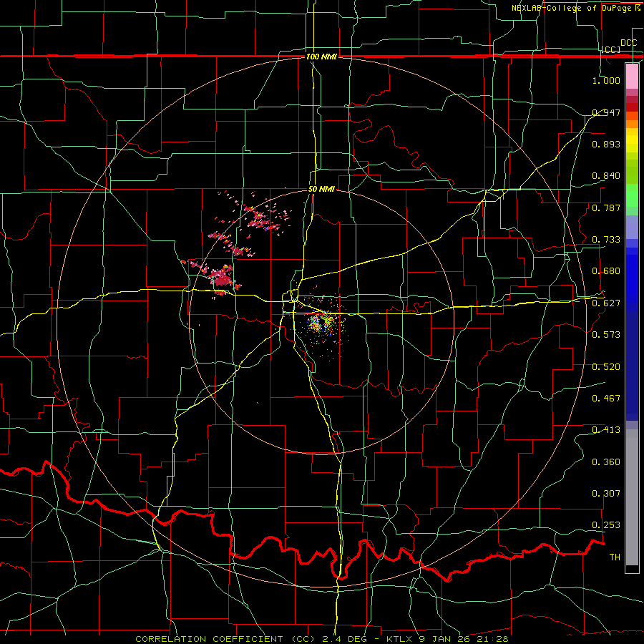Select the 0.307 legend value

tap(606, 494)
